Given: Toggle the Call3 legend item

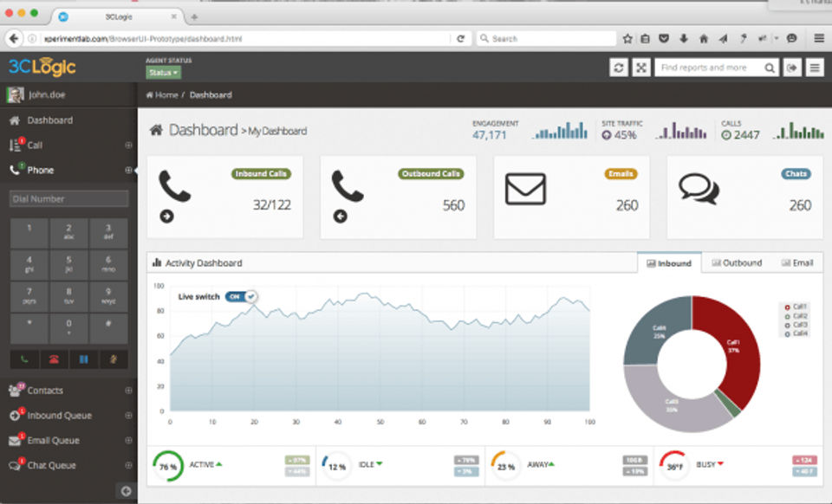Looking at the screenshot, I should tap(796, 325).
